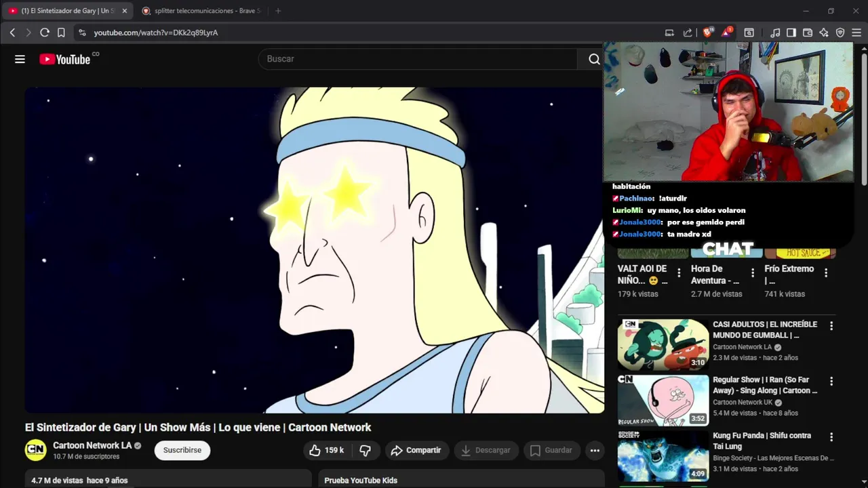Open options menu for VALT AOI video
The image size is (868, 488).
point(679,273)
